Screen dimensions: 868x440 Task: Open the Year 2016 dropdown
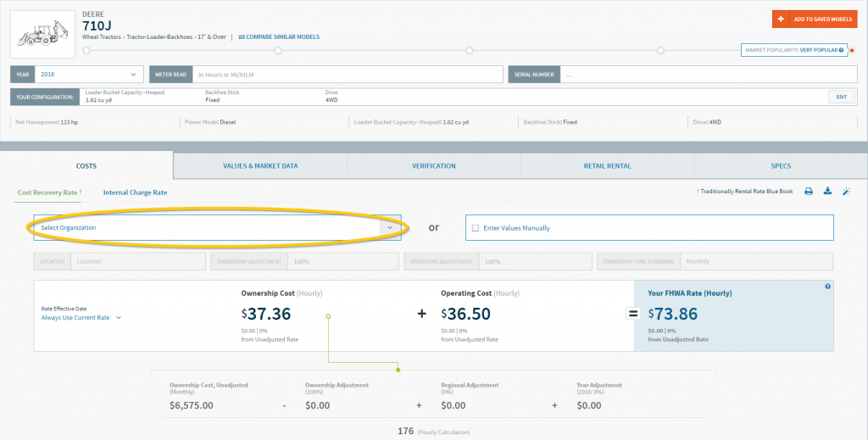pyautogui.click(x=89, y=74)
